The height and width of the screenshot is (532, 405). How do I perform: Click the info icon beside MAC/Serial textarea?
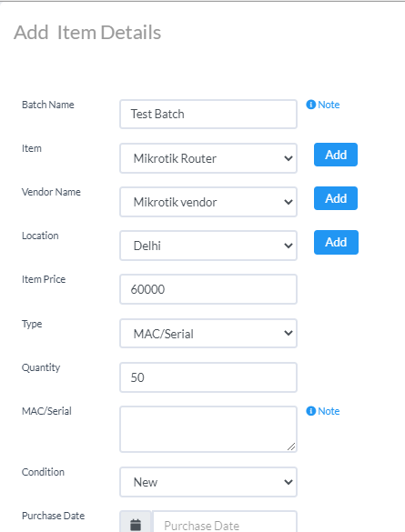tap(310, 411)
